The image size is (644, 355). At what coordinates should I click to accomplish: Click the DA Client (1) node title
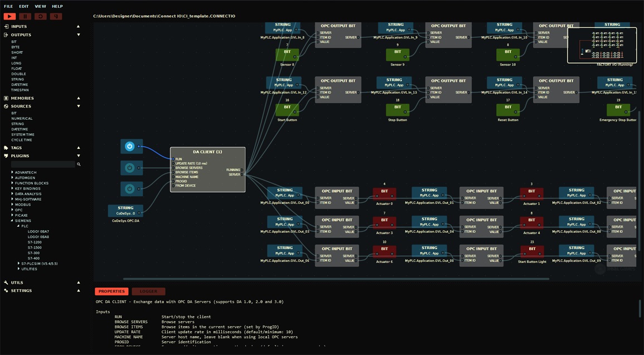[x=207, y=152]
